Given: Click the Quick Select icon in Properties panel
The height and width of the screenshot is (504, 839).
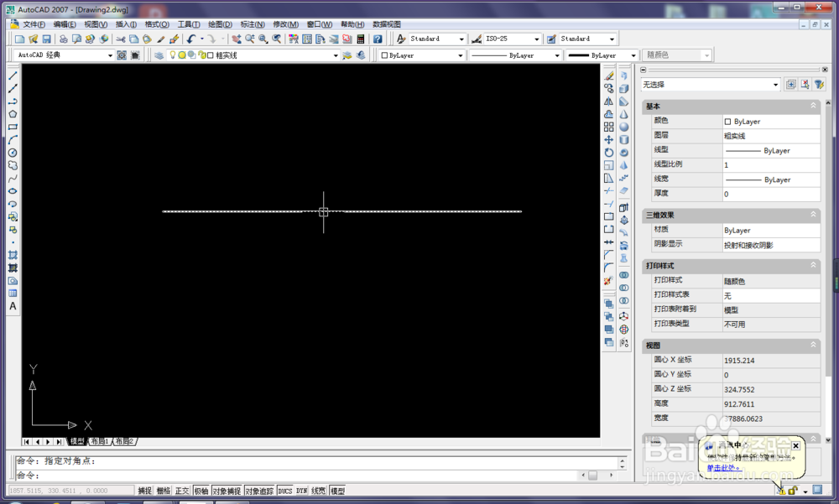Looking at the screenshot, I should tap(819, 85).
